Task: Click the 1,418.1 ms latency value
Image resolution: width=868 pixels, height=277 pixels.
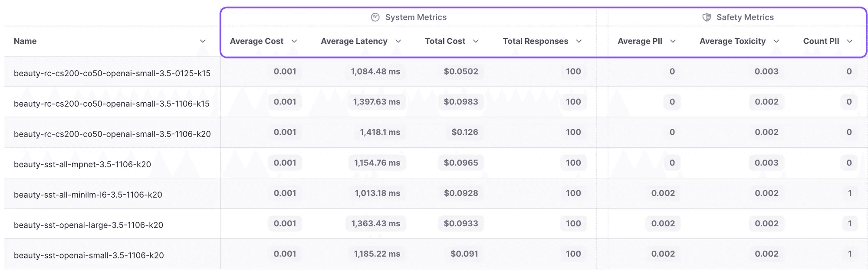Action: 380,132
